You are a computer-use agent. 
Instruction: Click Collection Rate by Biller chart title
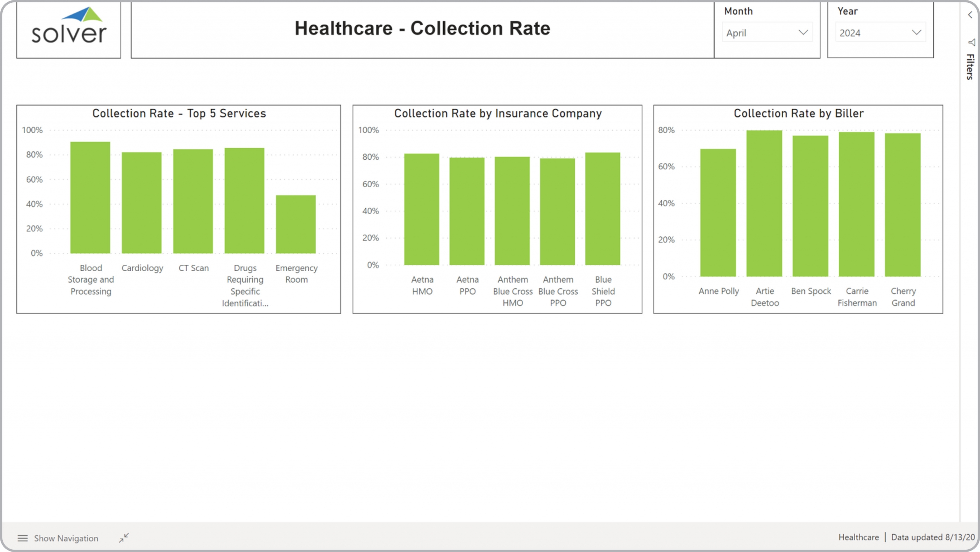798,113
